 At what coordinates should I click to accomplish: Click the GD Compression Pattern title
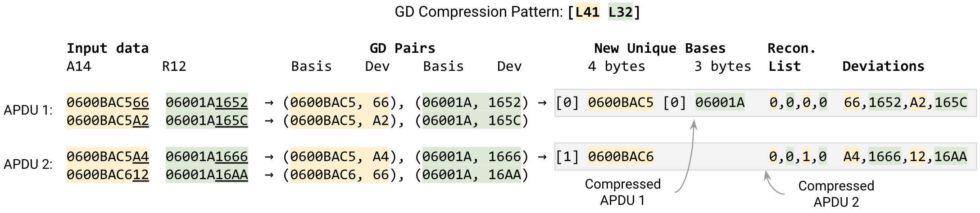tap(478, 12)
